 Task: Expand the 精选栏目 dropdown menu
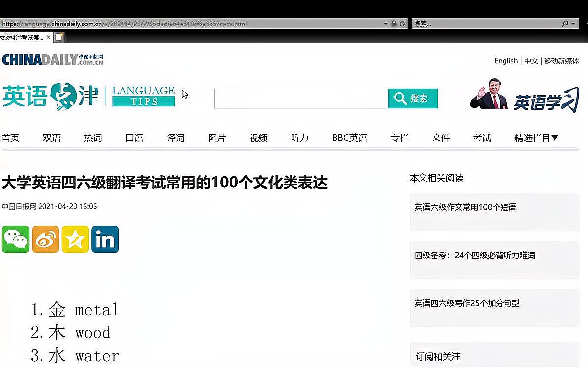pos(537,138)
